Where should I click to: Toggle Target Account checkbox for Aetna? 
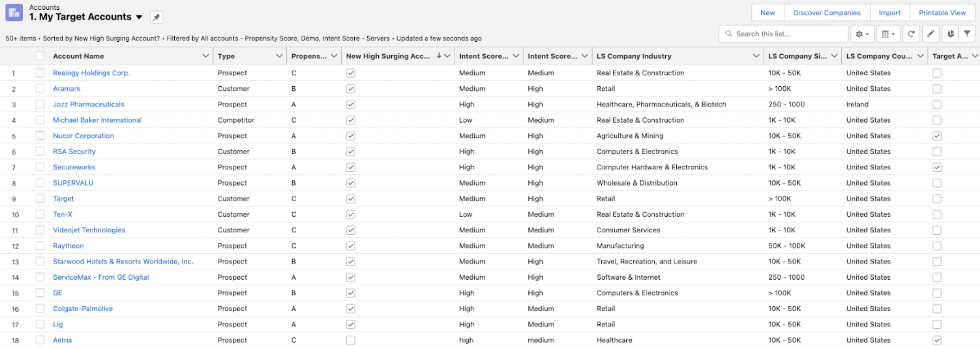(x=937, y=340)
